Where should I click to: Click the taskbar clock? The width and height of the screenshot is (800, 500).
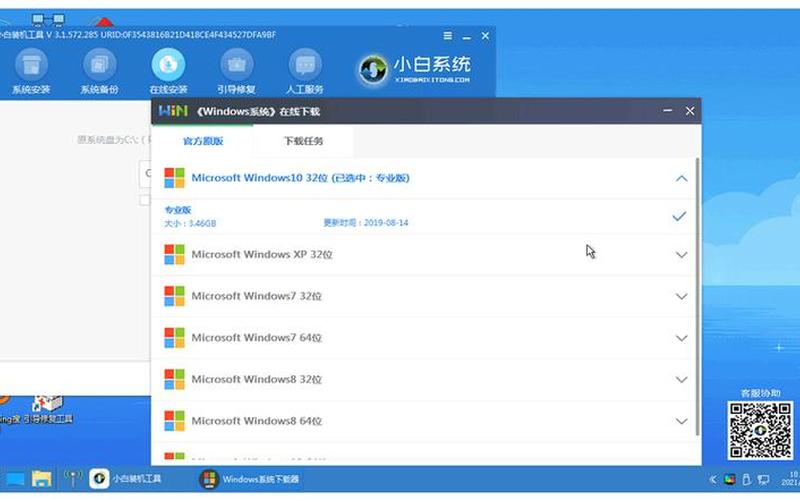pos(790,479)
